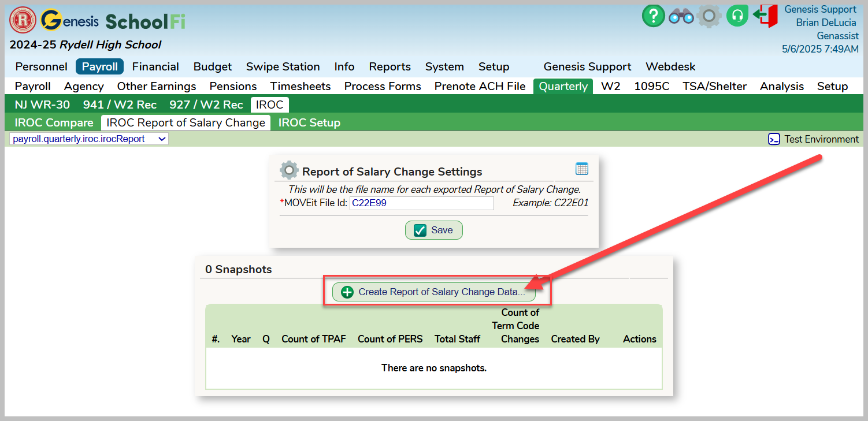
Task: Click the Test Environment terminal icon
Action: 774,139
